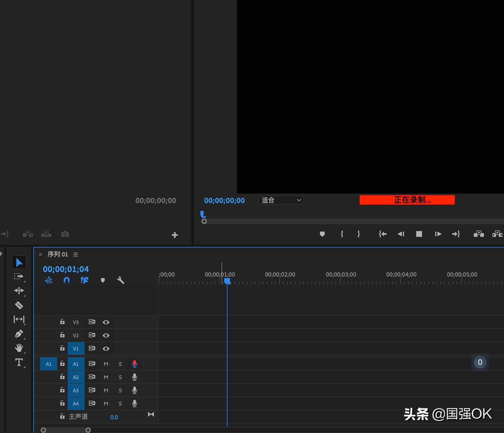The height and width of the screenshot is (433, 504).
Task: Close the 序列 01 sequence tab
Action: pos(40,255)
